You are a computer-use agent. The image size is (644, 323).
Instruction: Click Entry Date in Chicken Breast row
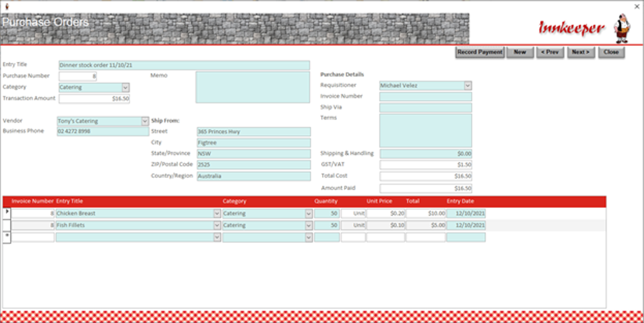click(466, 214)
